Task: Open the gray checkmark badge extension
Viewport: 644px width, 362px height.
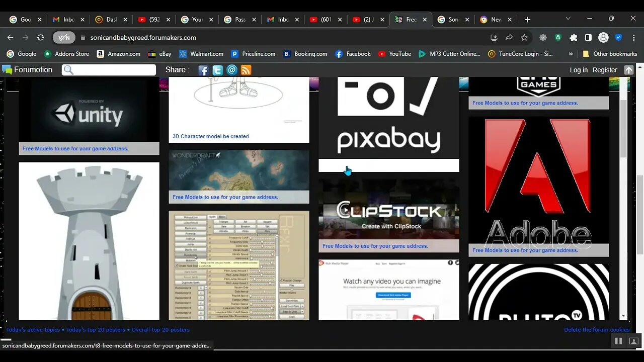Action: coord(543,38)
